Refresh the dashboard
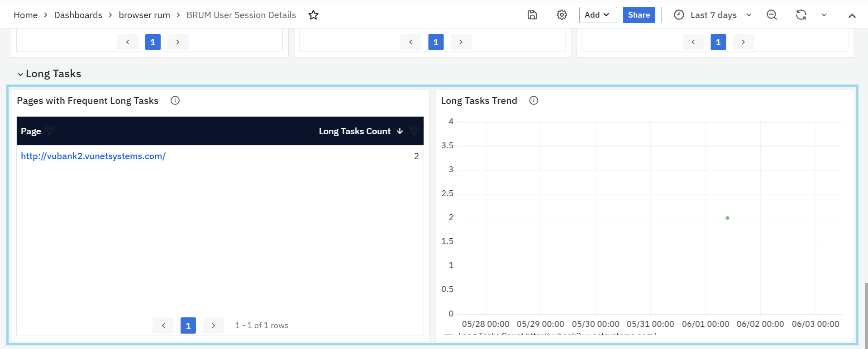 801,15
